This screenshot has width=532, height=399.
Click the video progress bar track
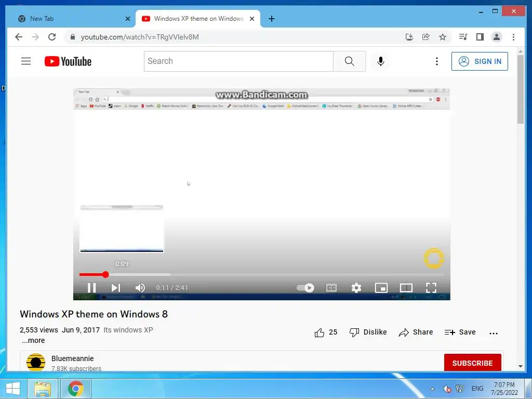click(x=262, y=274)
